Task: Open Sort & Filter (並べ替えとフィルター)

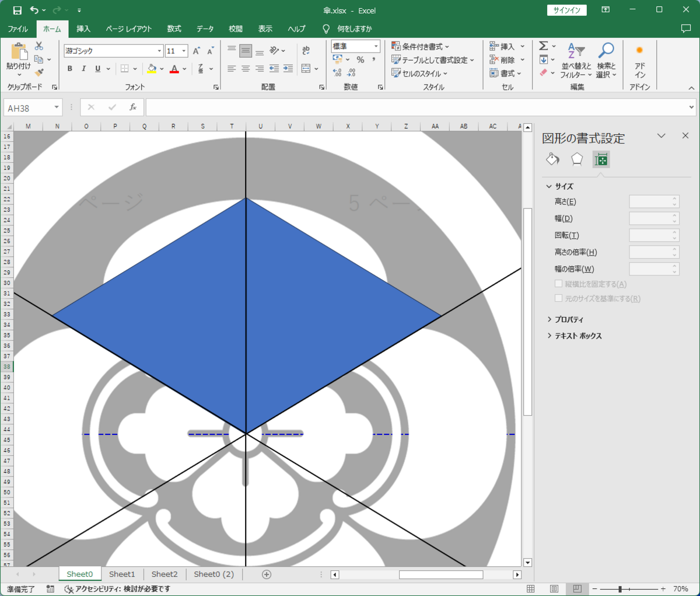Action: pyautogui.click(x=576, y=60)
